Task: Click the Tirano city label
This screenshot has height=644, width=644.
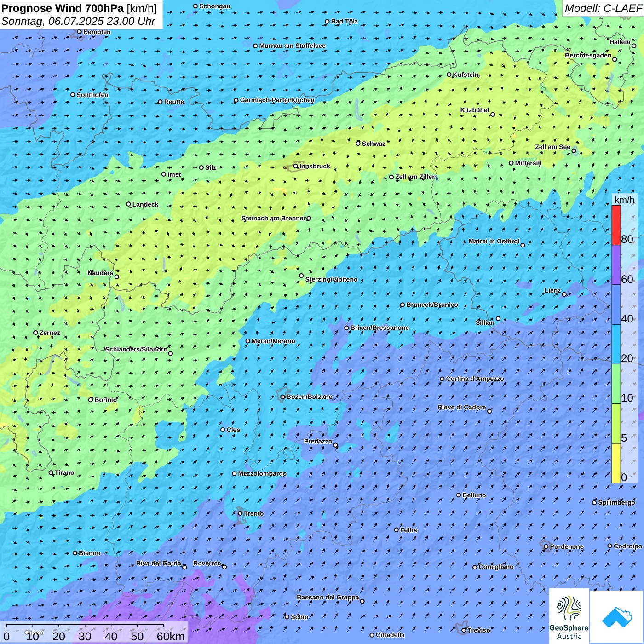Action: click(x=64, y=472)
